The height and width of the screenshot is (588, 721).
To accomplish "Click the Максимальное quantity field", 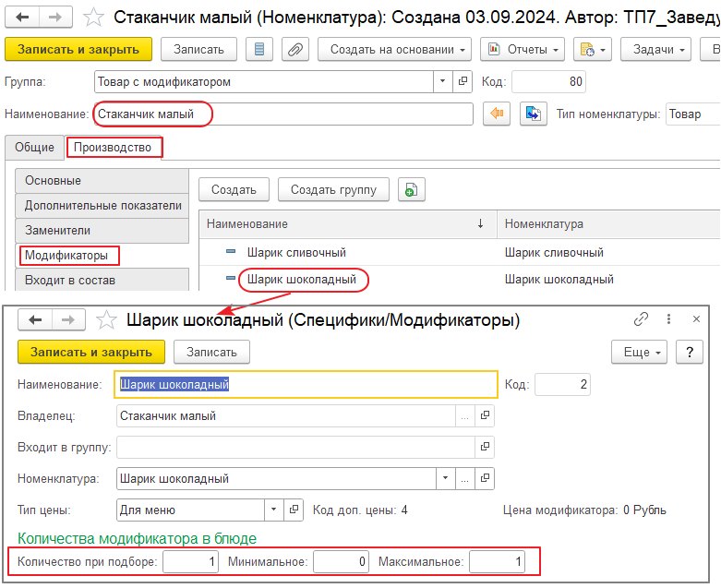I will pos(497,561).
